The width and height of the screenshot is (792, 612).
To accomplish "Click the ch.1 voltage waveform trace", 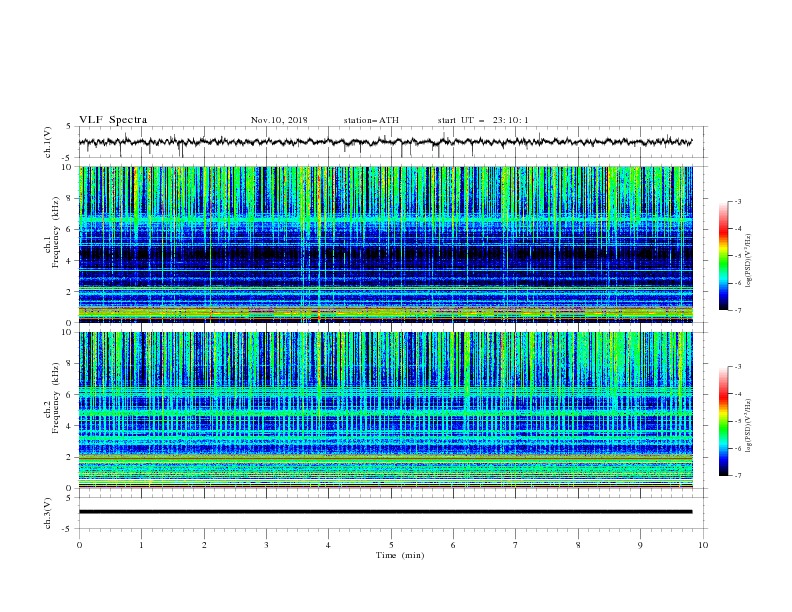I will 385,142.
